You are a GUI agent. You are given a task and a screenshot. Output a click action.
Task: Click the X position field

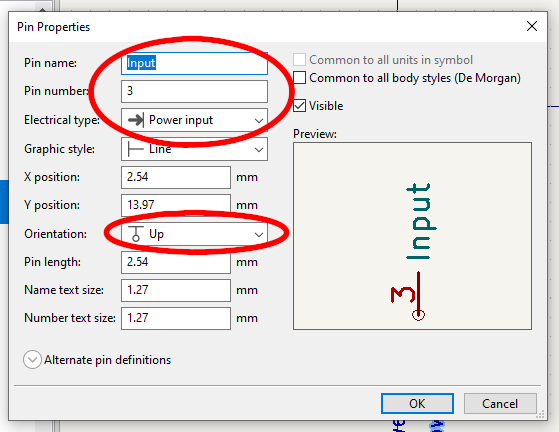coord(176,177)
